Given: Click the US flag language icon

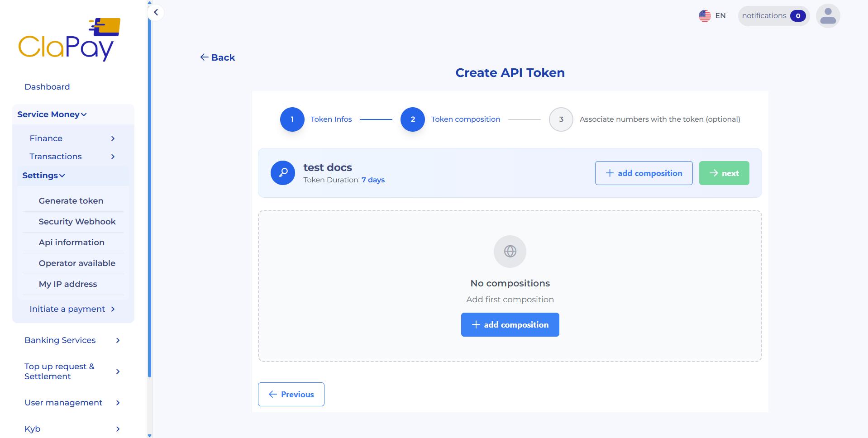Looking at the screenshot, I should [704, 15].
